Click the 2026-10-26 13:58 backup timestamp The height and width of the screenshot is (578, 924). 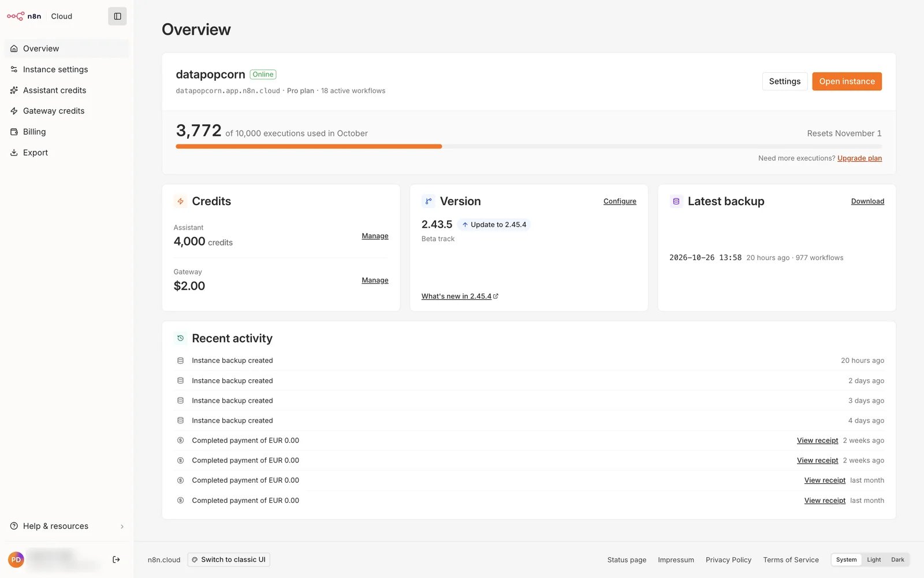pyautogui.click(x=705, y=258)
